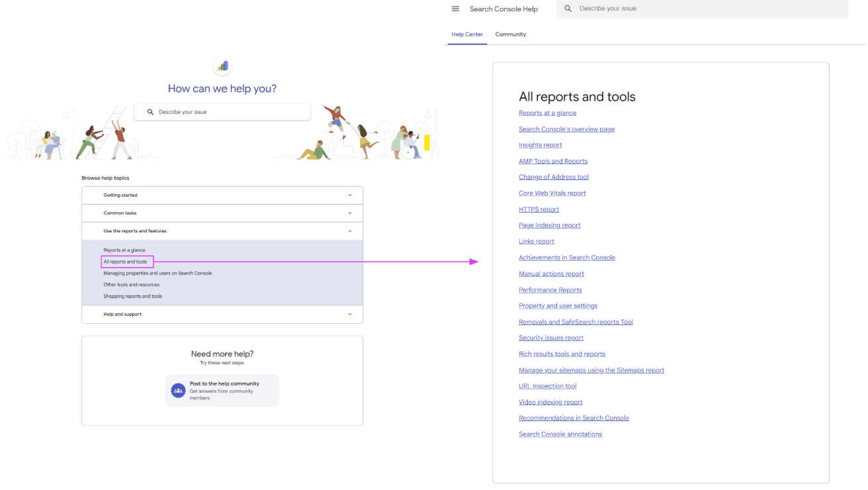Open Core Web Vitals report link
The width and height of the screenshot is (868, 490).
pos(552,193)
